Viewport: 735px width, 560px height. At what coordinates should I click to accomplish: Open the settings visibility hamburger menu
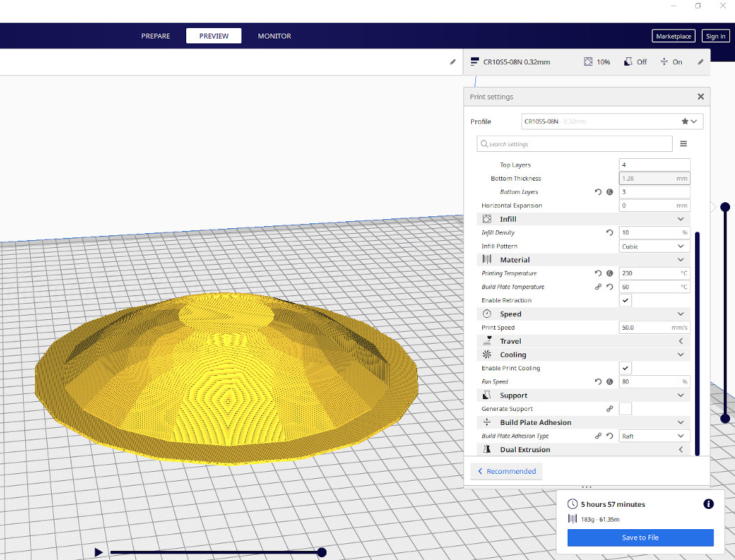point(683,144)
